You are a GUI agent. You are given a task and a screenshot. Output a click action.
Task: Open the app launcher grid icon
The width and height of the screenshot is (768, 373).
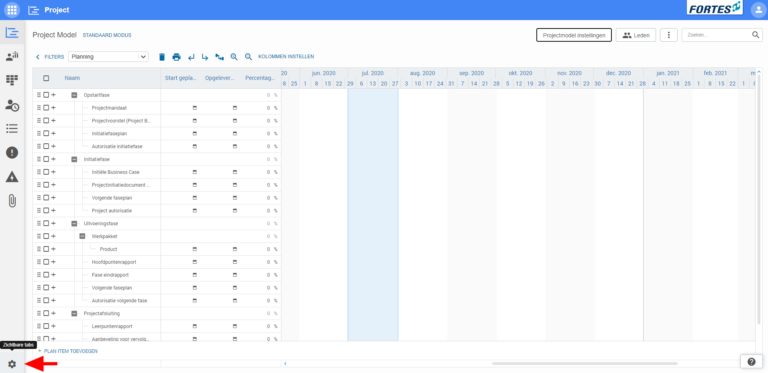pyautogui.click(x=12, y=10)
